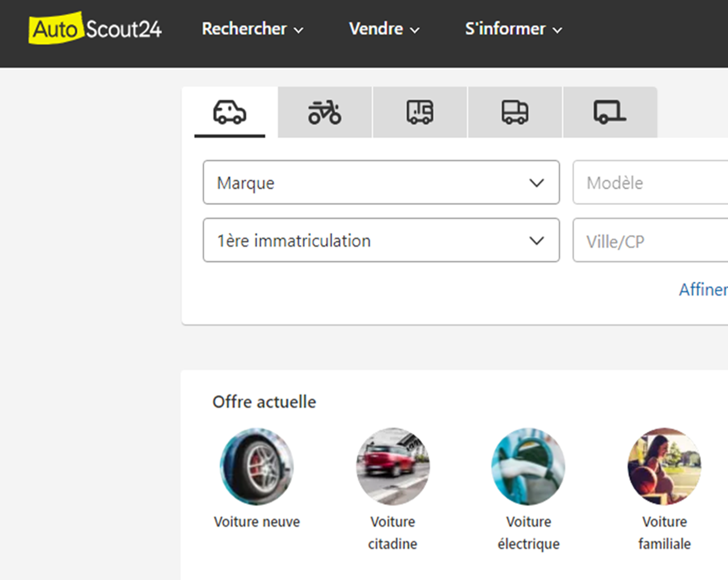
Task: Click the Voiture familiale image
Action: click(x=664, y=466)
